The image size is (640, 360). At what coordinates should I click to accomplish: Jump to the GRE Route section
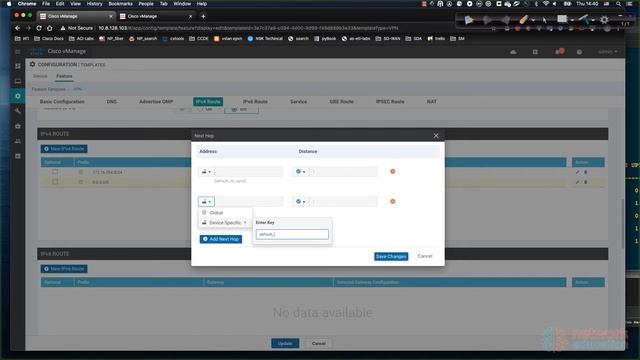pyautogui.click(x=342, y=102)
